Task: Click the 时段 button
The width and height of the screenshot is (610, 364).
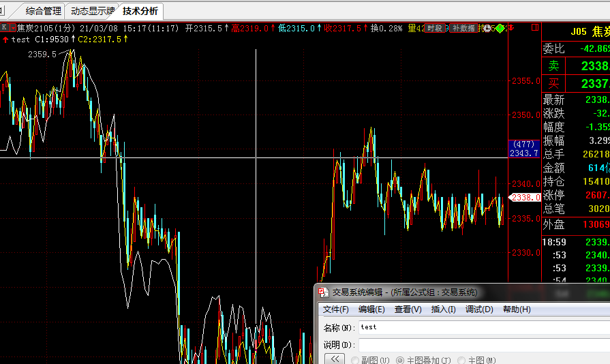Action: [435, 28]
